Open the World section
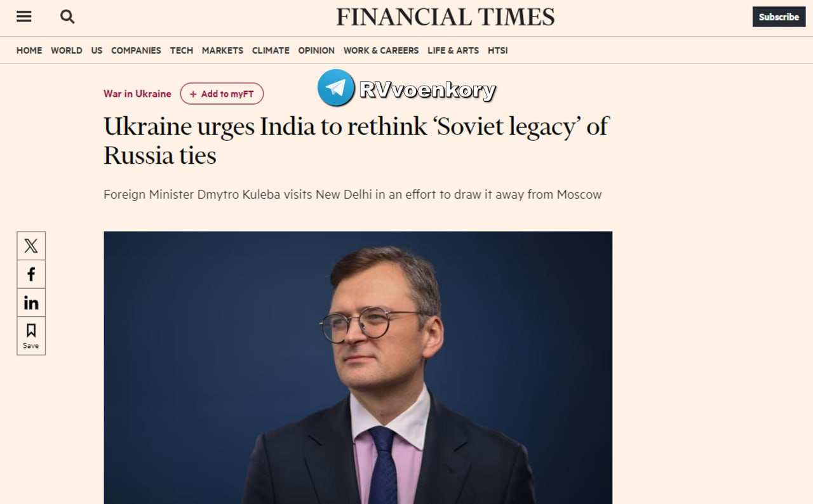813x504 pixels. click(x=67, y=51)
